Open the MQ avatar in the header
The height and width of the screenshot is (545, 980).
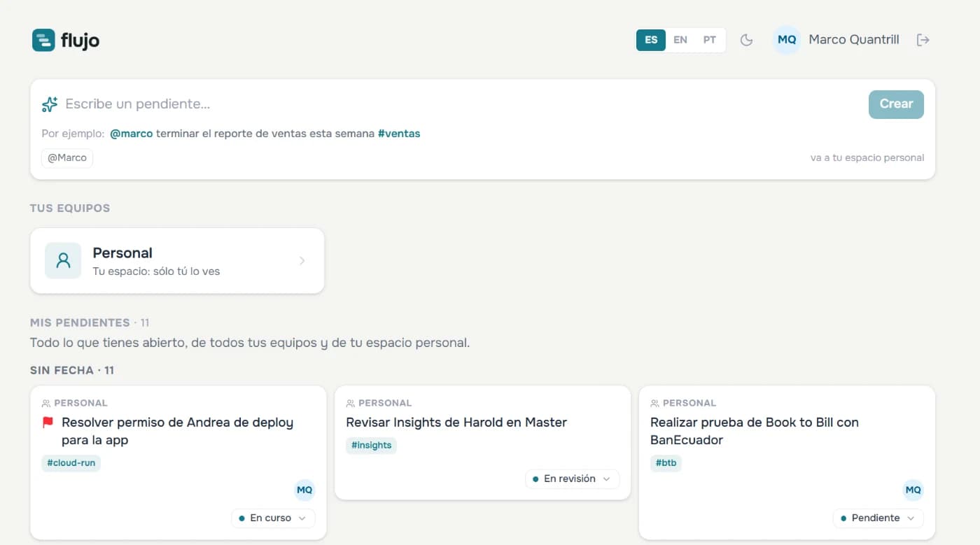[787, 40]
